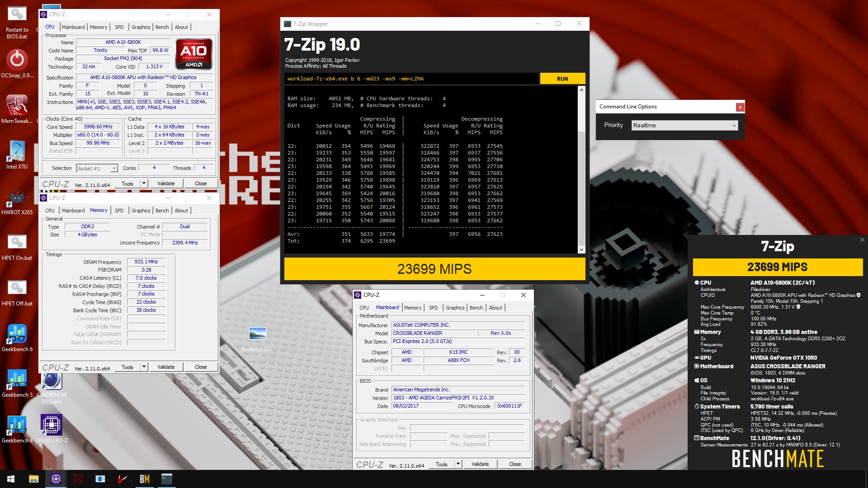Open the Intel XTU desktop shortcut
Viewport: 868px width, 488px height.
(x=17, y=155)
